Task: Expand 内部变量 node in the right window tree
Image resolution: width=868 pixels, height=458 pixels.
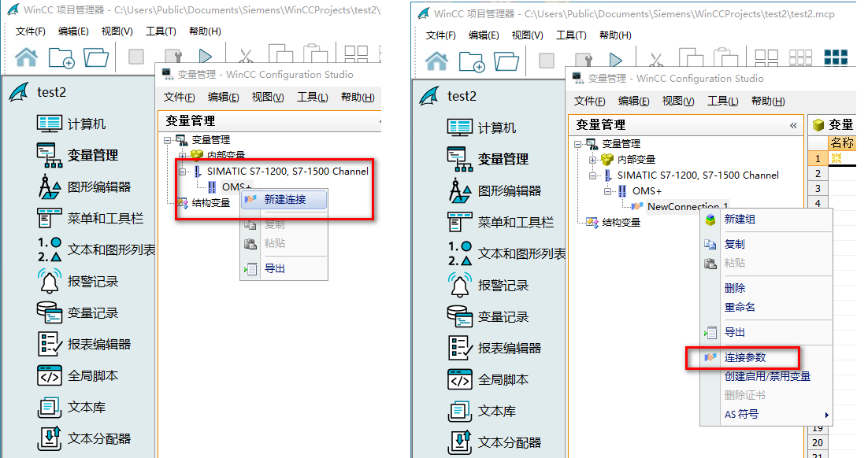Action: tap(593, 160)
